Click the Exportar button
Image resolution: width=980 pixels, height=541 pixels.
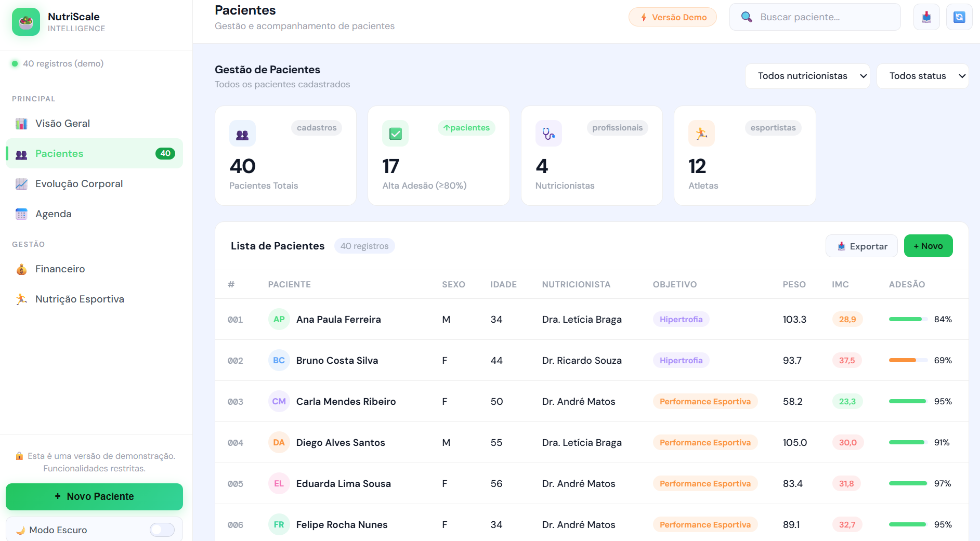click(x=861, y=246)
